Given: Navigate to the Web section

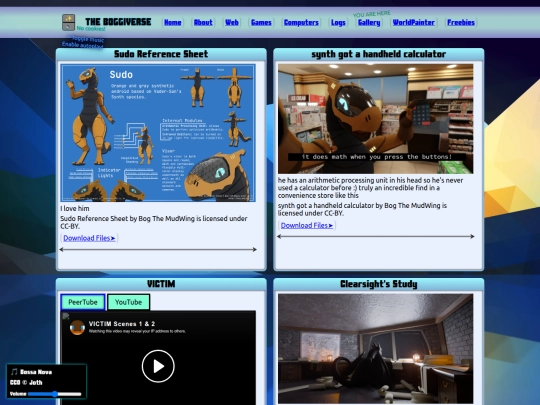Looking at the screenshot, I should [x=232, y=22].
